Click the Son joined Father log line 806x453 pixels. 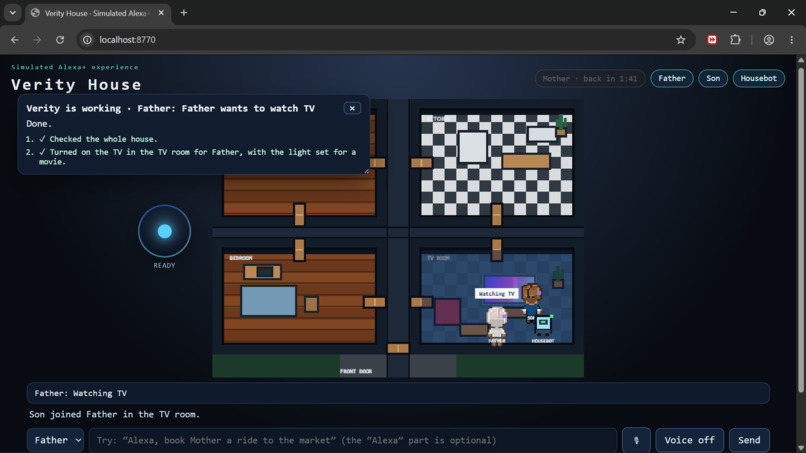pos(114,414)
